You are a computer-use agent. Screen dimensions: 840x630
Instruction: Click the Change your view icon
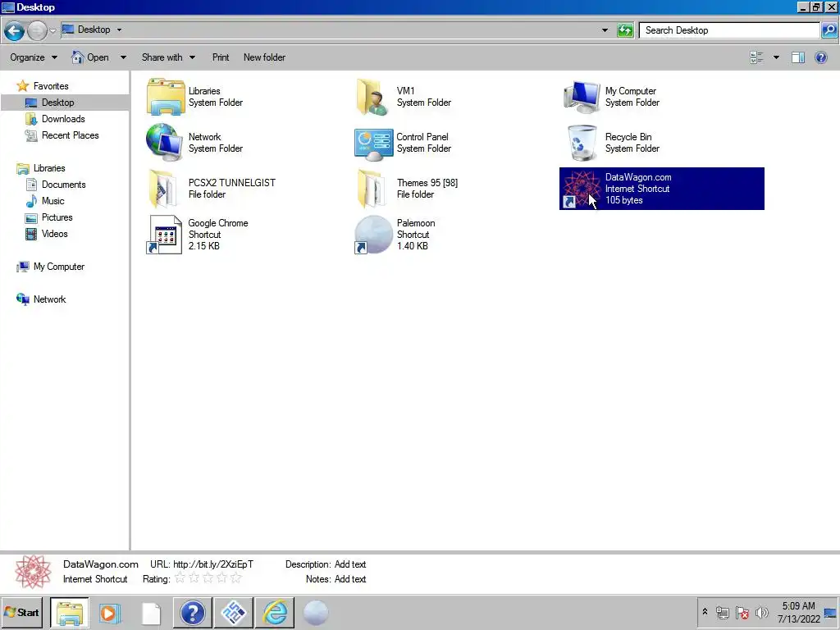756,57
